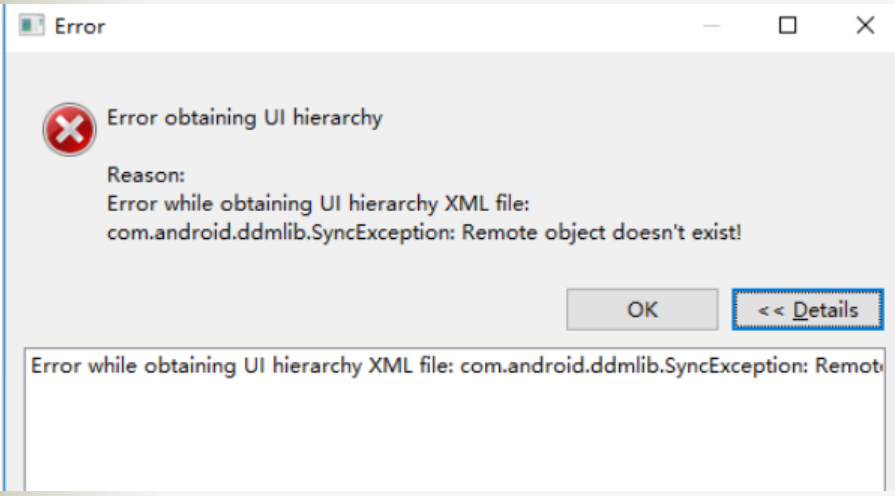The width and height of the screenshot is (895, 496).
Task: Click the "Error while obtaining UI hierarchy XML file:" message line
Action: point(317,204)
